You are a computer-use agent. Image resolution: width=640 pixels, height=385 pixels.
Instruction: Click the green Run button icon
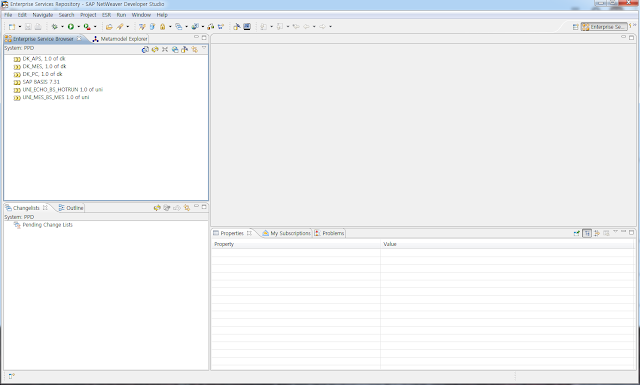pos(71,27)
